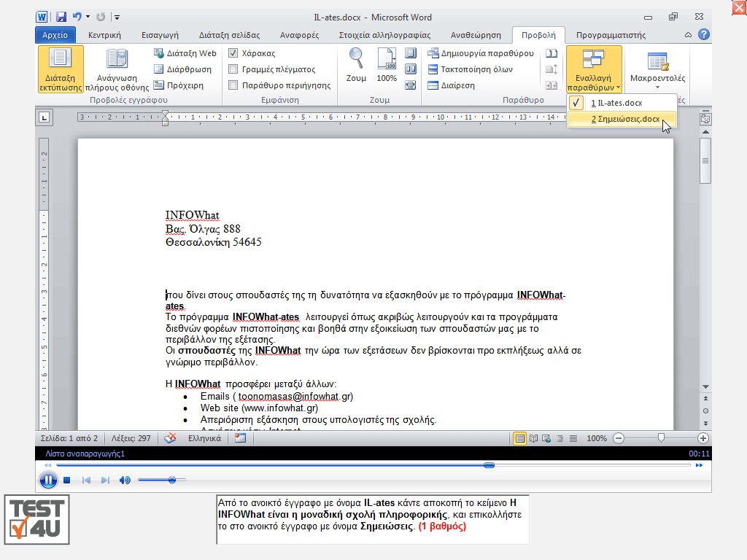The image size is (747, 560).
Task: Click Select Browse Object circle button
Action: click(x=705, y=411)
